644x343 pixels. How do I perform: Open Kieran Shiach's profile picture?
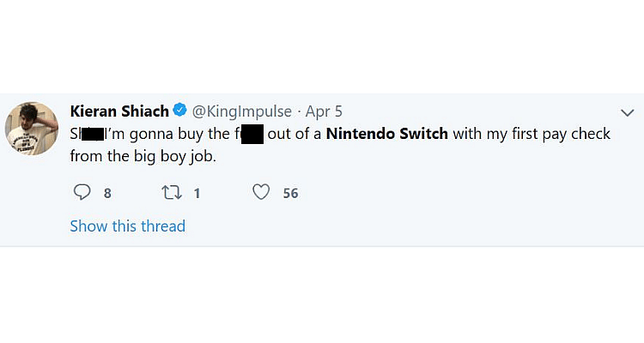(x=31, y=132)
